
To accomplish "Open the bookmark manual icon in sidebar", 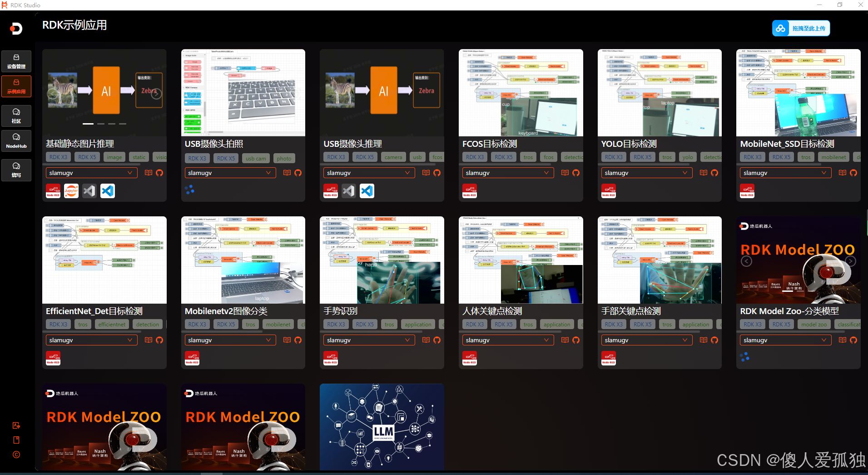I will click(x=16, y=440).
